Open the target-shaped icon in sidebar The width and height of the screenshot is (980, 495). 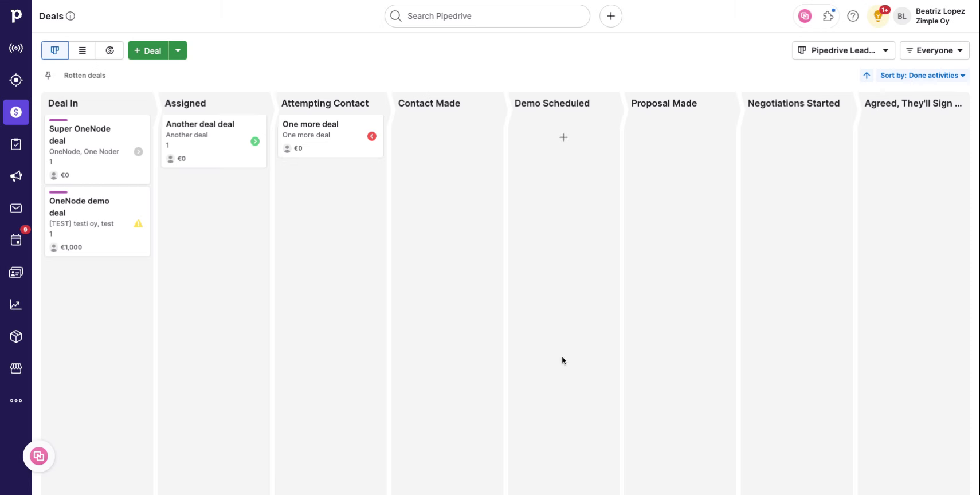pos(16,80)
